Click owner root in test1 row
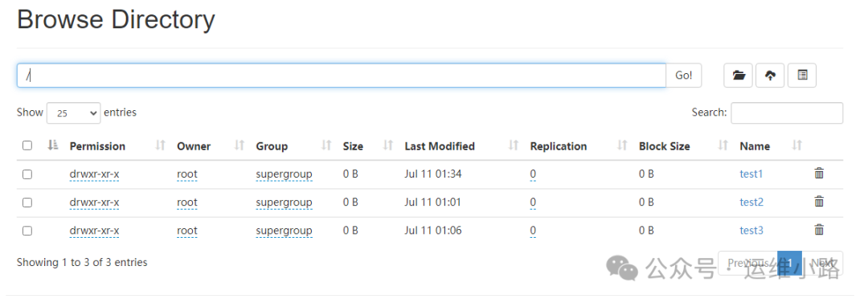Viewport: 868px width, 303px height. pyautogui.click(x=187, y=174)
